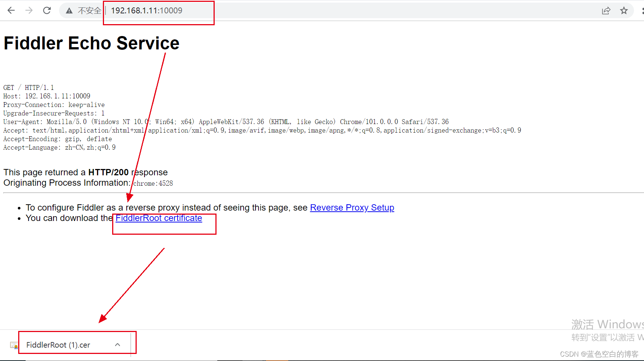
Task: Click the certificate file icon in download bar
Action: [14, 345]
